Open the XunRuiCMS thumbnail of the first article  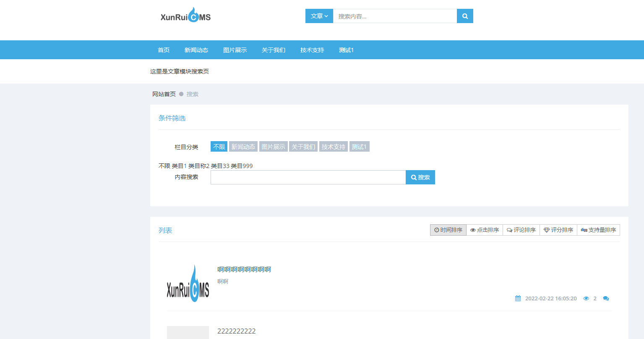click(188, 284)
